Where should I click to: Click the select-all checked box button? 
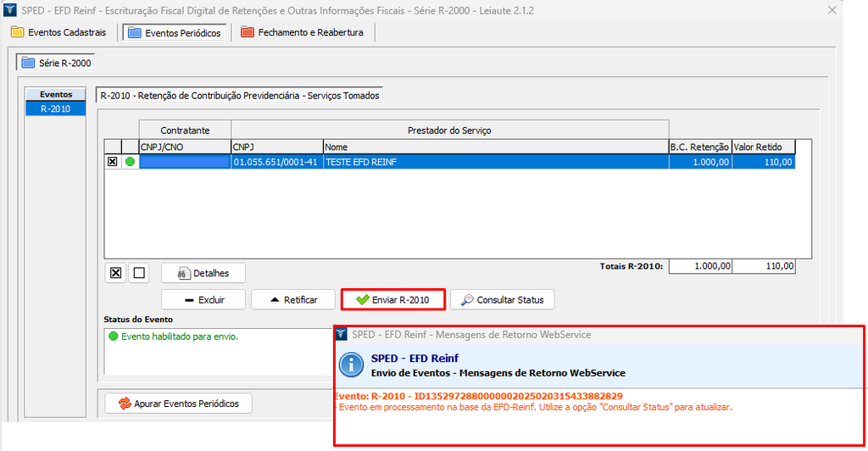click(x=116, y=273)
